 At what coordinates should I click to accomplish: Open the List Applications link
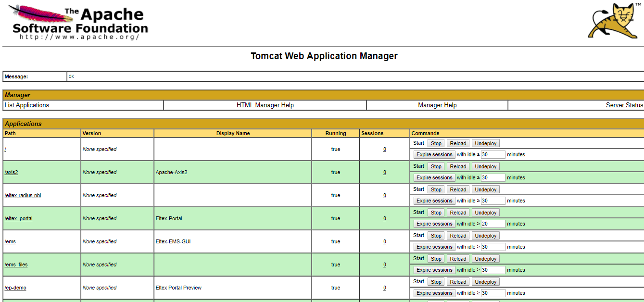27,105
